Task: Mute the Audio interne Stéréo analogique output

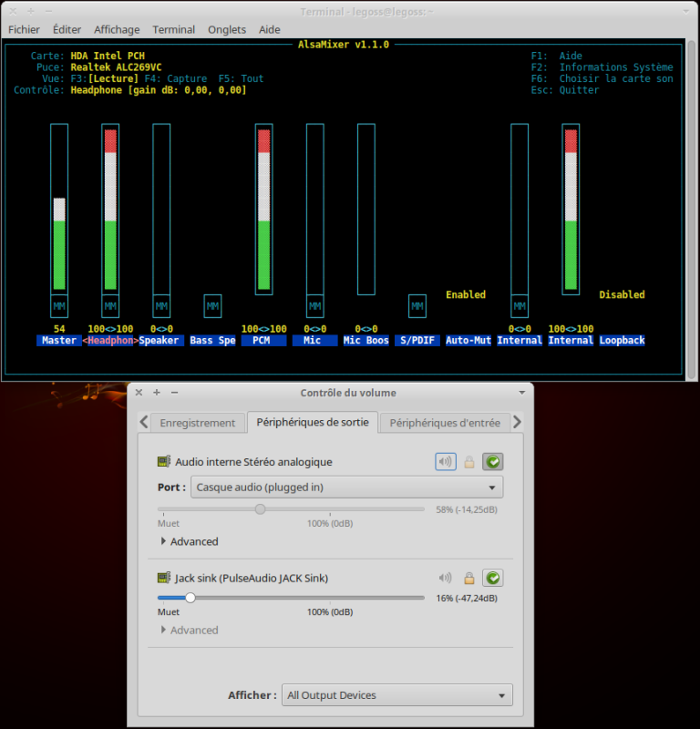Action: coord(446,462)
